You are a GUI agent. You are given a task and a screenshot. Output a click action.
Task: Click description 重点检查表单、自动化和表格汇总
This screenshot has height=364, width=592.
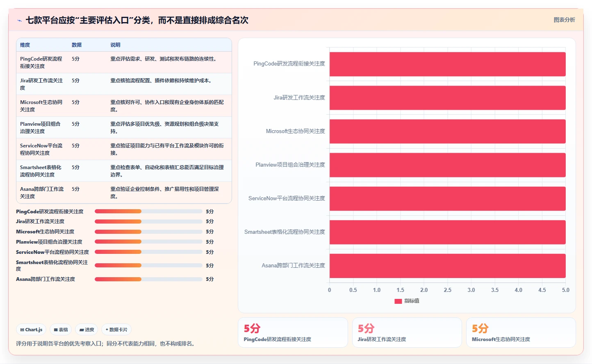[167, 171]
